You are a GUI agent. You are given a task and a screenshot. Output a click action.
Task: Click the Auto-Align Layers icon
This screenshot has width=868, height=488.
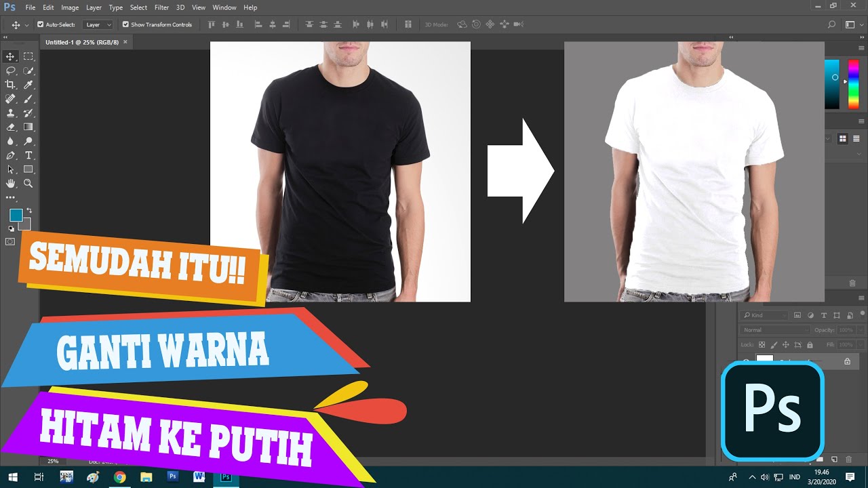coord(408,24)
